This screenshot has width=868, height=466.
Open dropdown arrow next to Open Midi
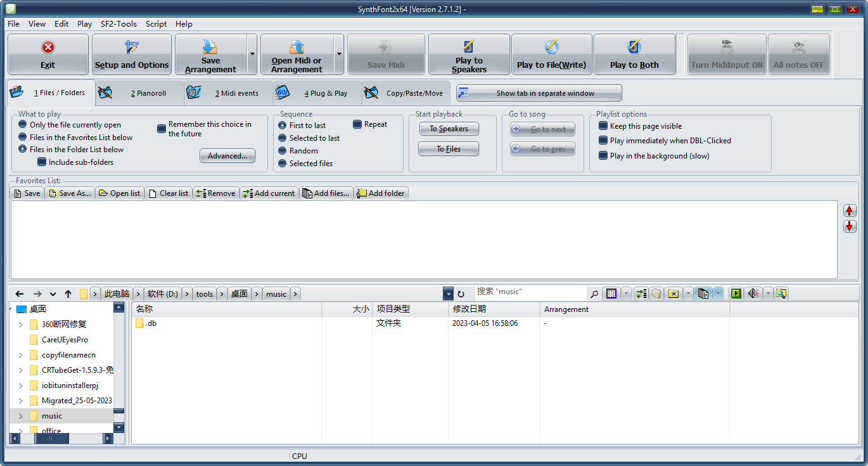coord(339,55)
